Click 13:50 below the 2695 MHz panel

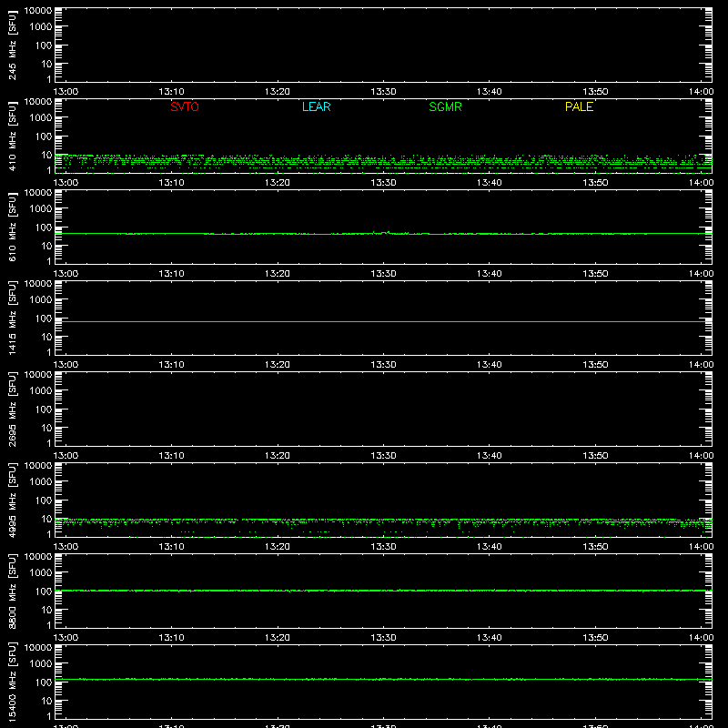[x=595, y=456]
